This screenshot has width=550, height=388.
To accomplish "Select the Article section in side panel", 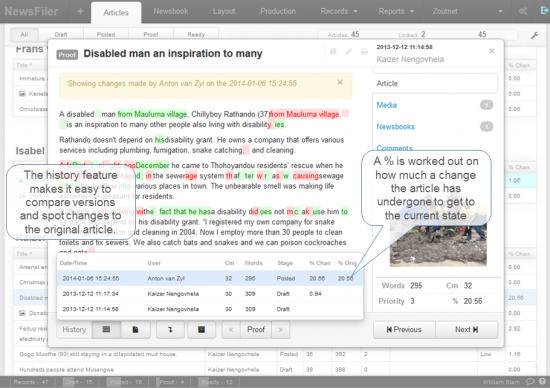I will (x=435, y=83).
